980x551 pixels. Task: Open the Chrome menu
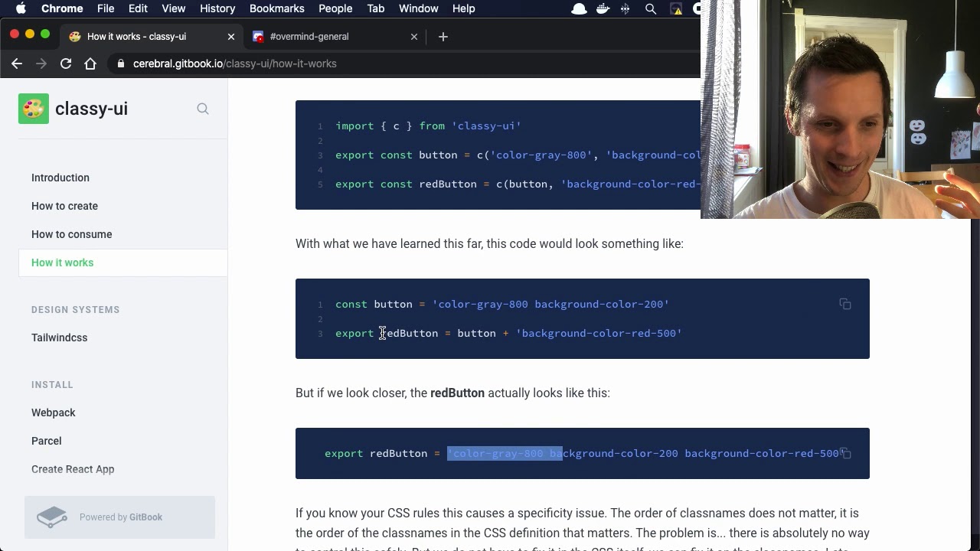coord(62,8)
